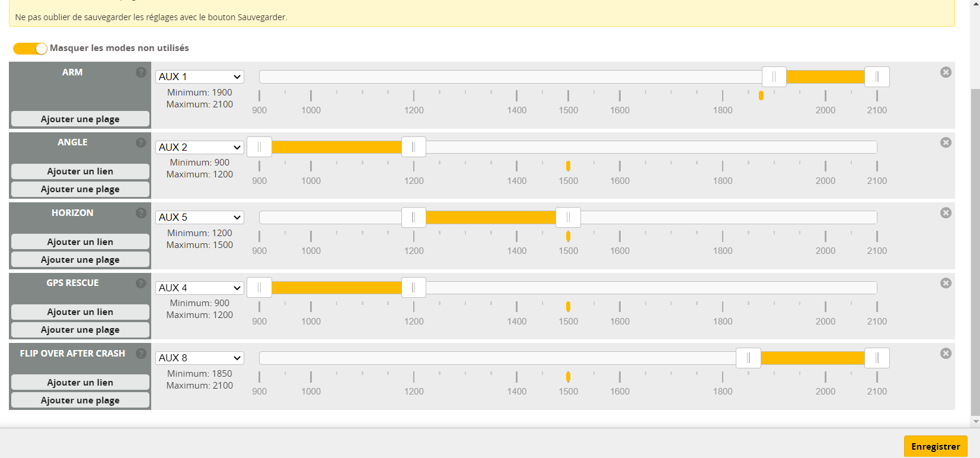Remove the ARM range with its X icon
This screenshot has height=458, width=980.
point(946,72)
